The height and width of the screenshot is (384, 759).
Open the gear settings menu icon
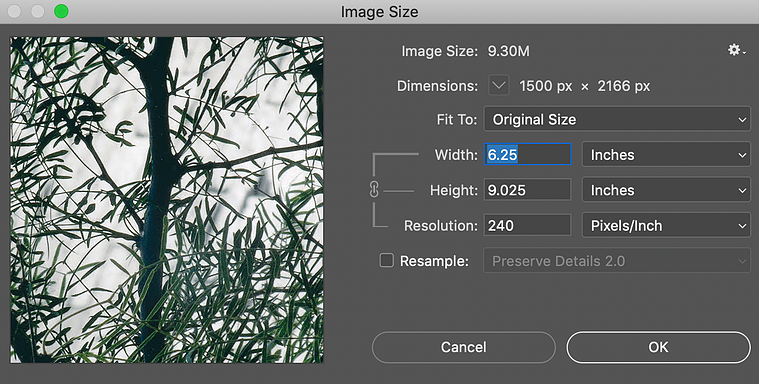(736, 50)
